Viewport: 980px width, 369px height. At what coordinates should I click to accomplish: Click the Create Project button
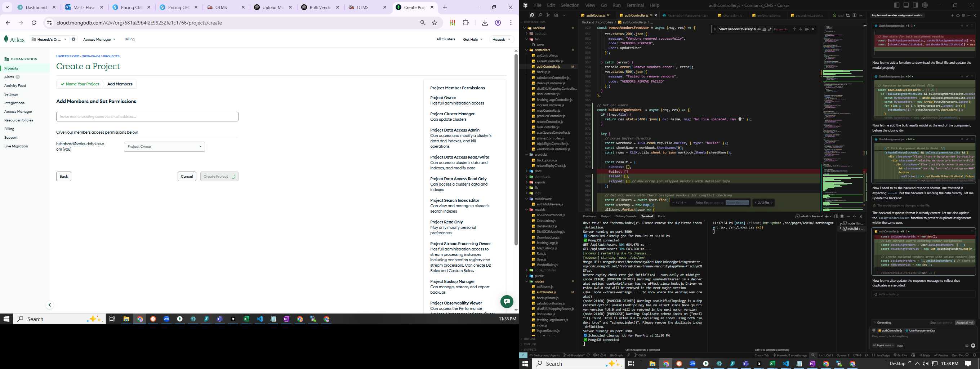(x=219, y=177)
